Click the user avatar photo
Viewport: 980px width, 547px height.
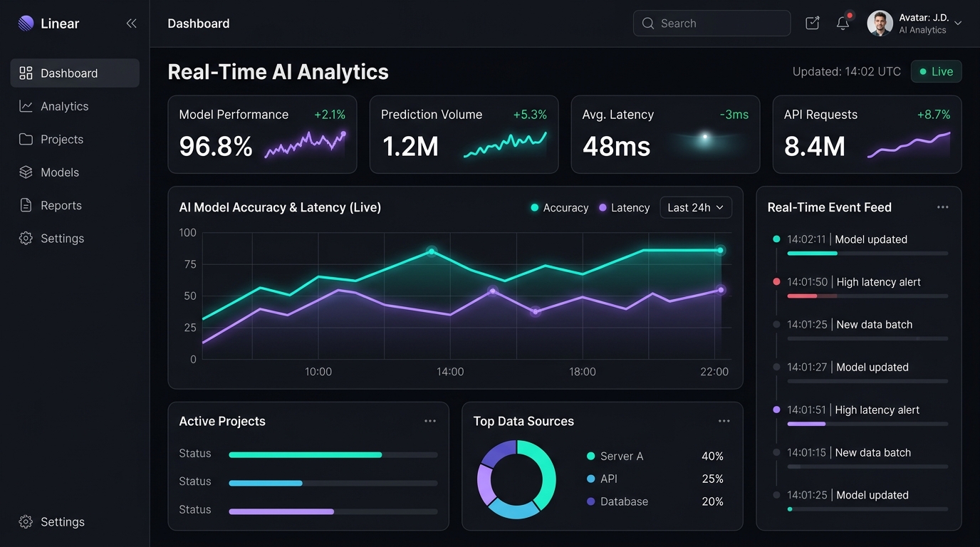point(880,24)
